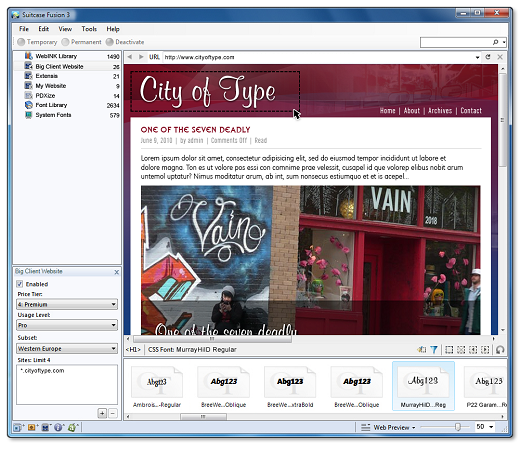Screen dimensions: 520x452
Task: Click the next selection marquee icon
Action: [485, 350]
